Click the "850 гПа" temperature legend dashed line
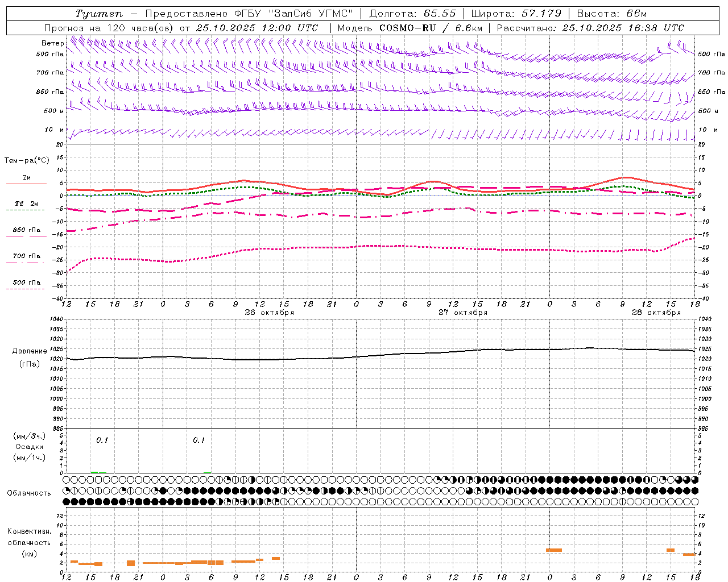 click(x=25, y=236)
